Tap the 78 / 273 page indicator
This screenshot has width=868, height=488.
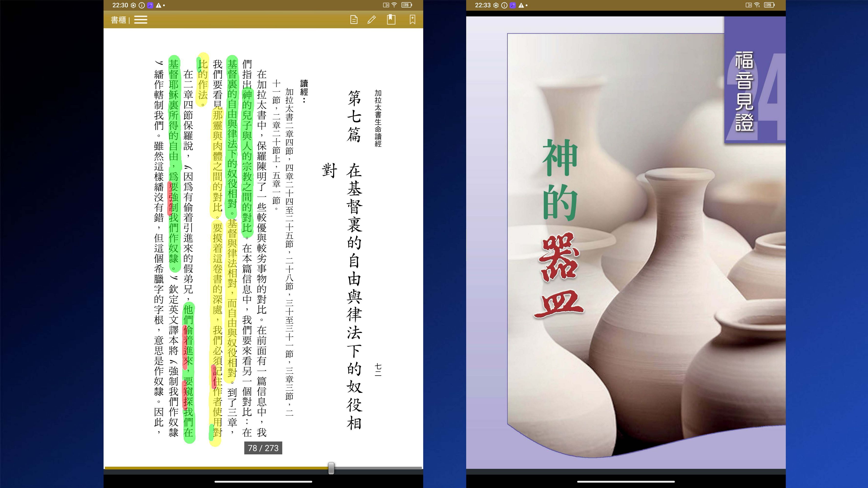click(x=263, y=448)
